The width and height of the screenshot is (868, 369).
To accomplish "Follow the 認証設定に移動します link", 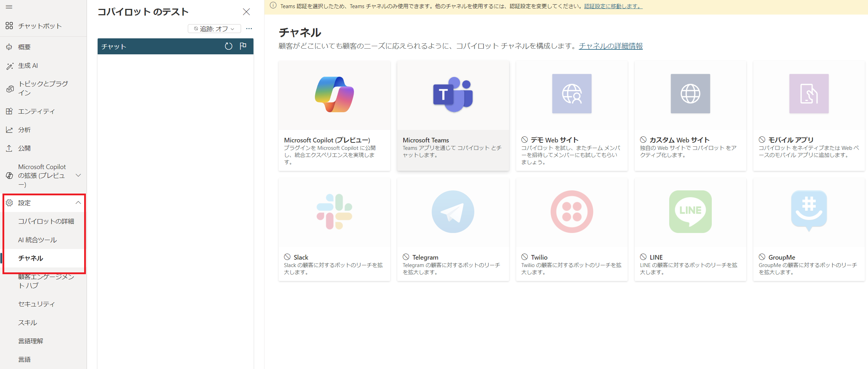I will coord(613,6).
